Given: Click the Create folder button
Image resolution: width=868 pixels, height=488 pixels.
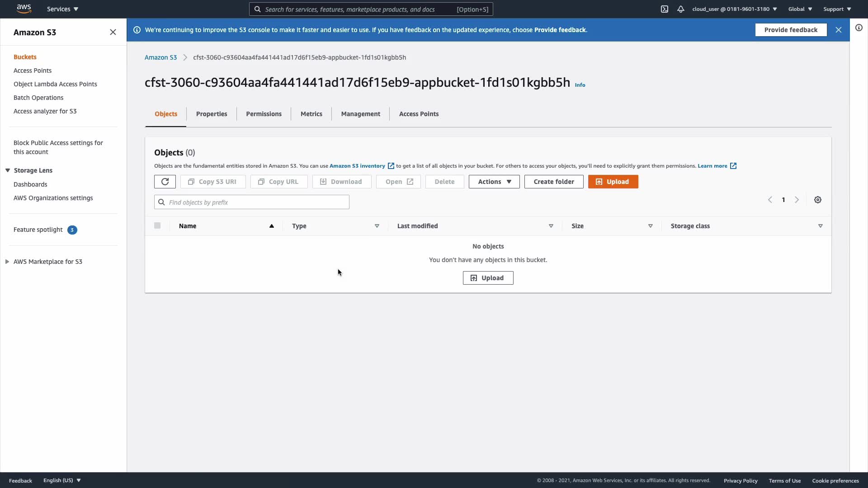Looking at the screenshot, I should [553, 182].
